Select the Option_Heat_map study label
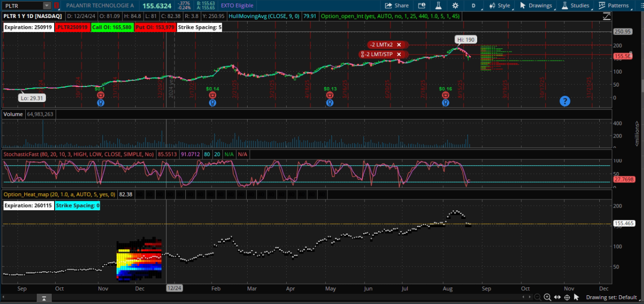This screenshot has width=644, height=304. coord(59,194)
